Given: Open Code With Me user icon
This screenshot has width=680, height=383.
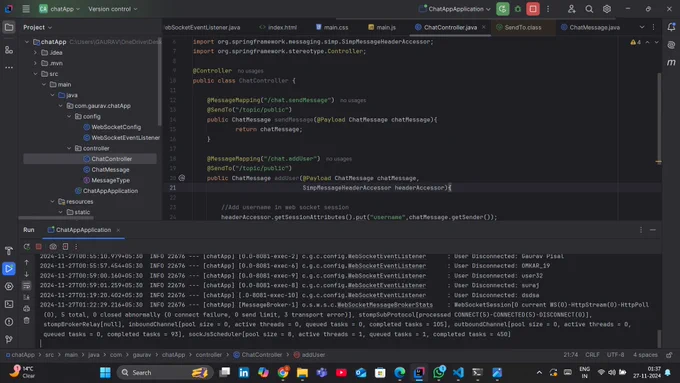Looking at the screenshot, I should pos(572,9).
